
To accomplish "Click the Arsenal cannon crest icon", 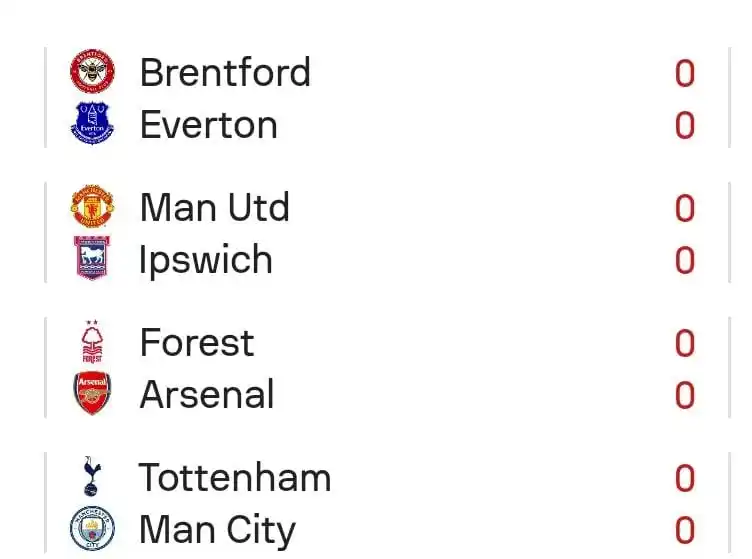I will [92, 394].
